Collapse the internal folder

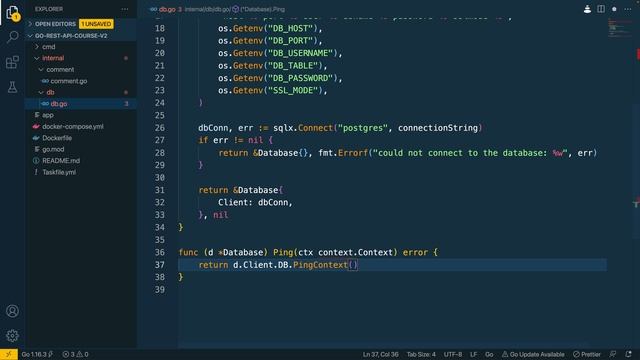(x=53, y=58)
